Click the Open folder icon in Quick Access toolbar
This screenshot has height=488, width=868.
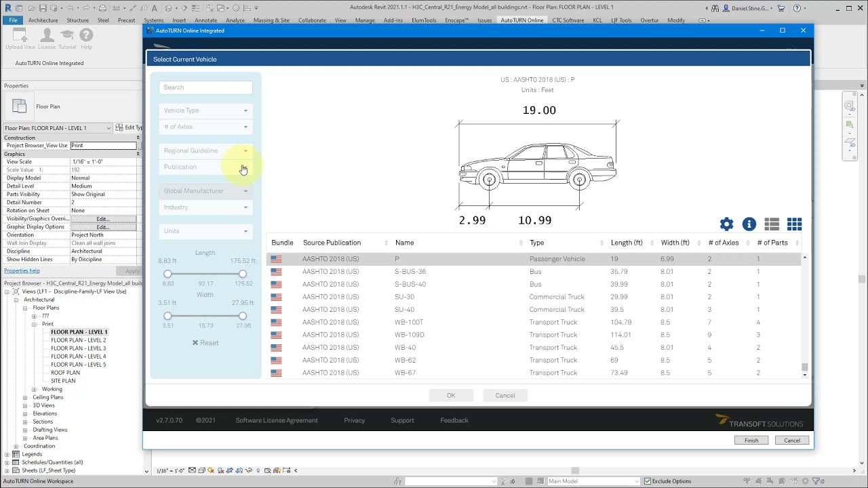(x=31, y=8)
